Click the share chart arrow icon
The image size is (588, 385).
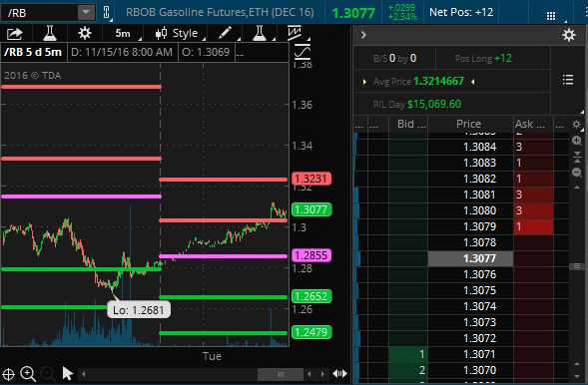click(15, 34)
